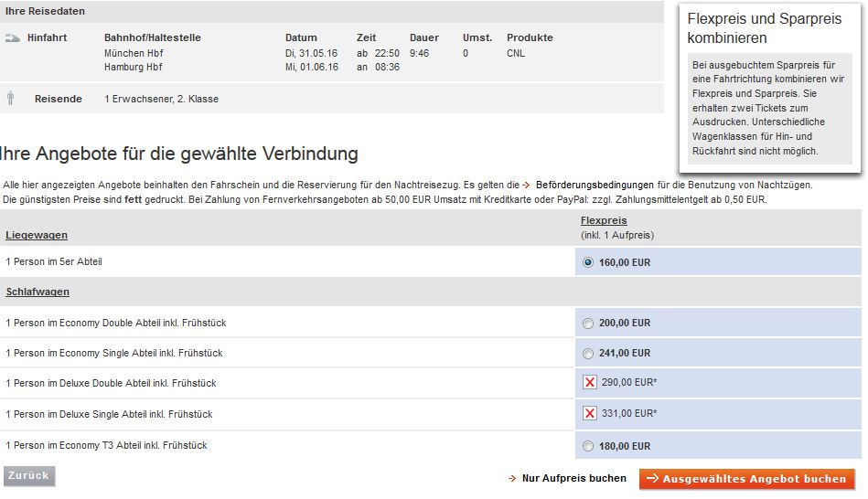Click the arrow on the orange booking button

[x=651, y=479]
